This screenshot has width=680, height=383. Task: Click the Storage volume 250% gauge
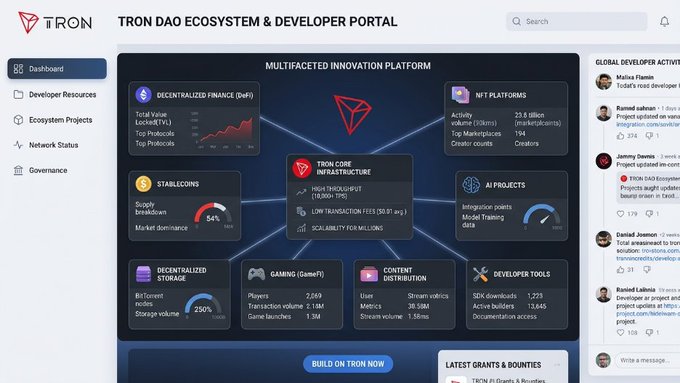[203, 305]
